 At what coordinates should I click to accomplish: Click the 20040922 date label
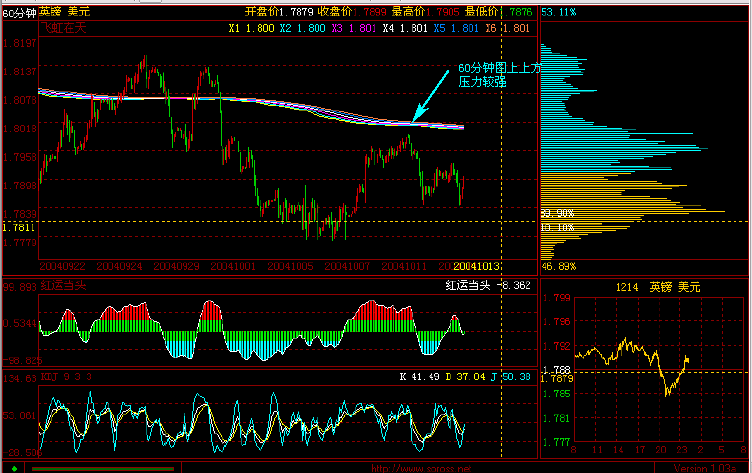coord(62,266)
